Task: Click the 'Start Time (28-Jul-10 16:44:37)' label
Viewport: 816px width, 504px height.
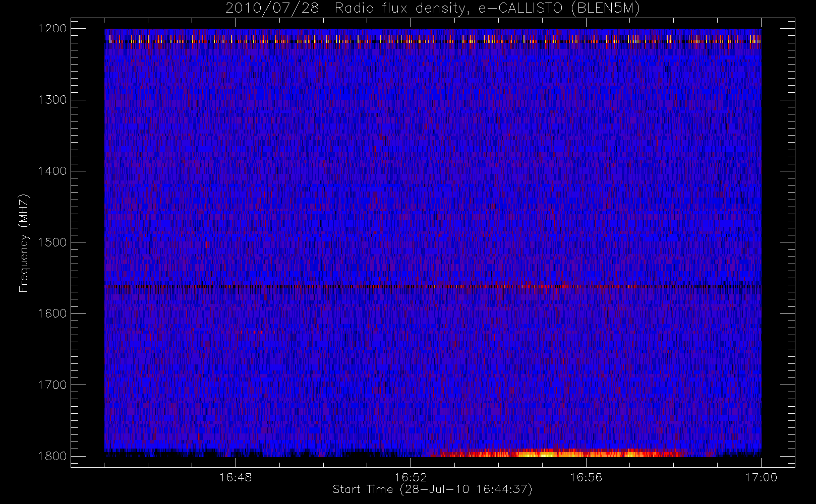Action: [433, 489]
